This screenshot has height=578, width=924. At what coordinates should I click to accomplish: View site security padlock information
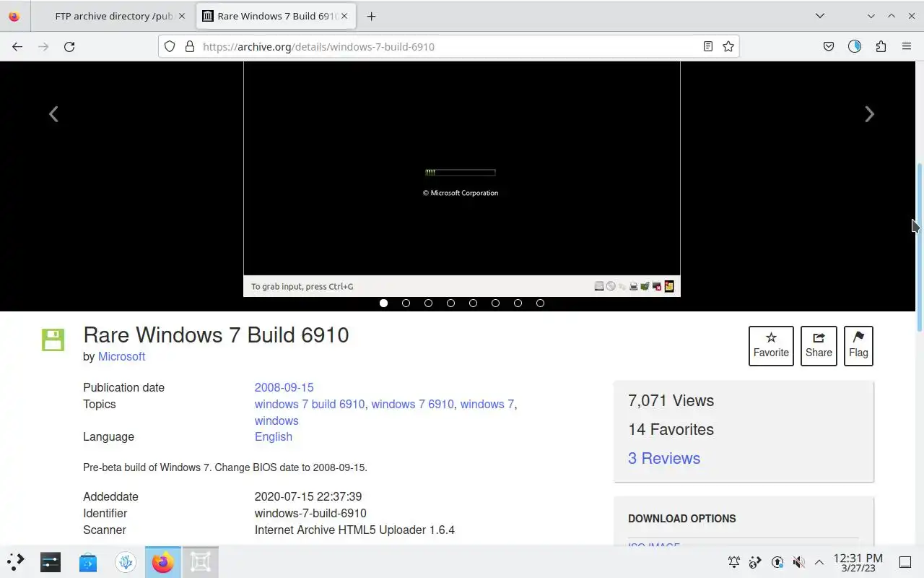pyautogui.click(x=190, y=46)
